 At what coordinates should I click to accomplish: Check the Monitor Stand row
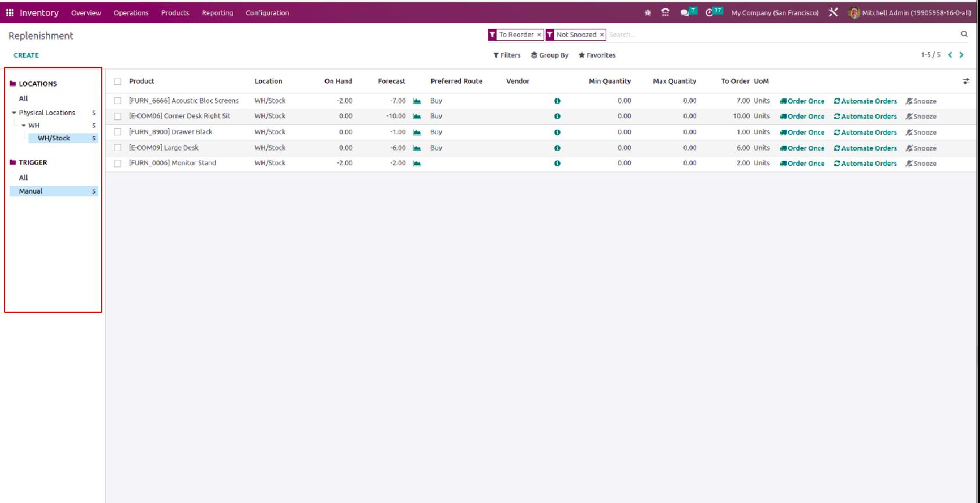tap(117, 163)
